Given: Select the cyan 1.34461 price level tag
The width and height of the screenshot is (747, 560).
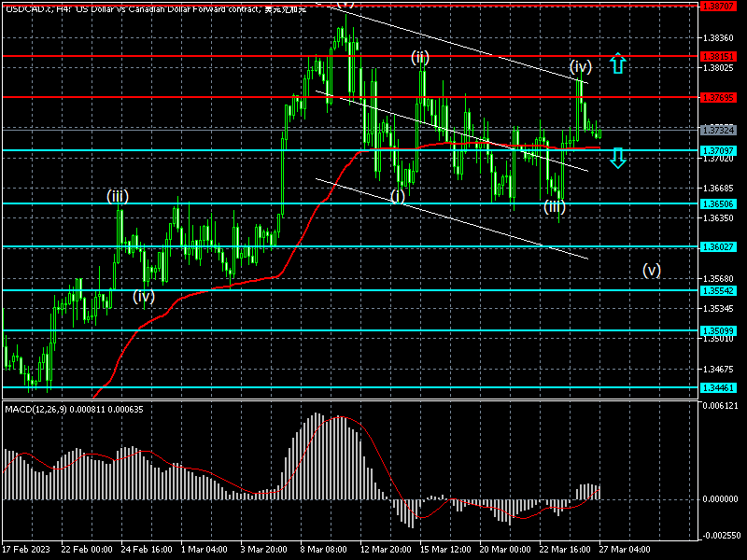Looking at the screenshot, I should point(717,387).
